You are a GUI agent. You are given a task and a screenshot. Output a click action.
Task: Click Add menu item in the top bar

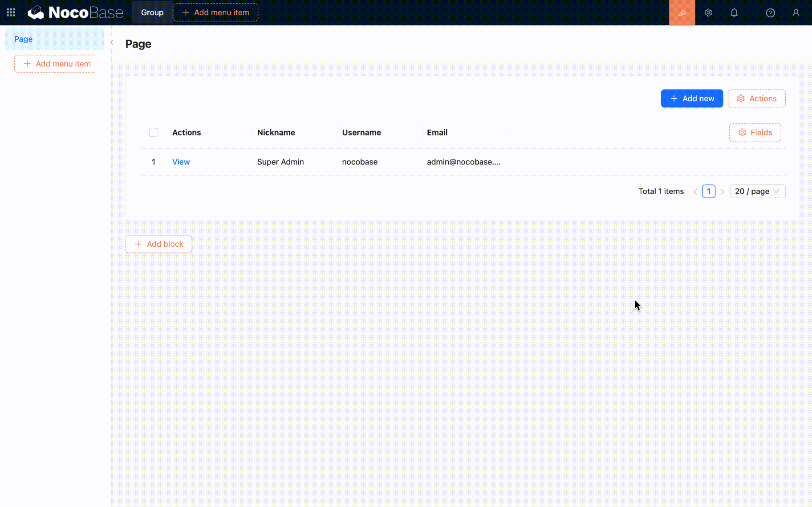click(x=215, y=12)
